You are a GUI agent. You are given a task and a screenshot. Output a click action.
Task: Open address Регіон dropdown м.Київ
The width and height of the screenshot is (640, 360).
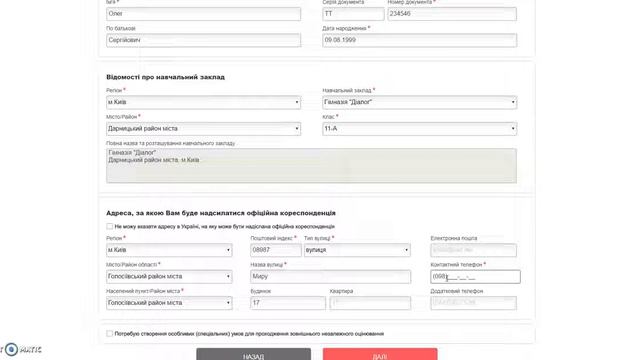pyautogui.click(x=169, y=250)
